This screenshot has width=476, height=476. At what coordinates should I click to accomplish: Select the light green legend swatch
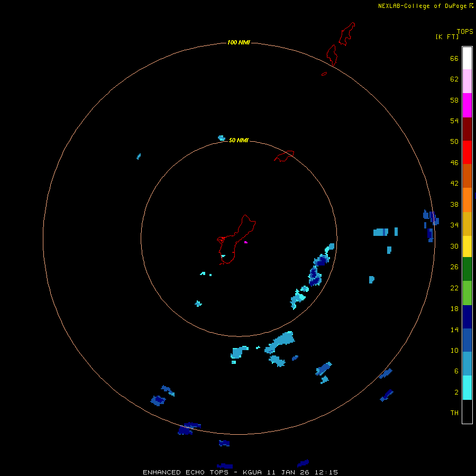coord(467,293)
